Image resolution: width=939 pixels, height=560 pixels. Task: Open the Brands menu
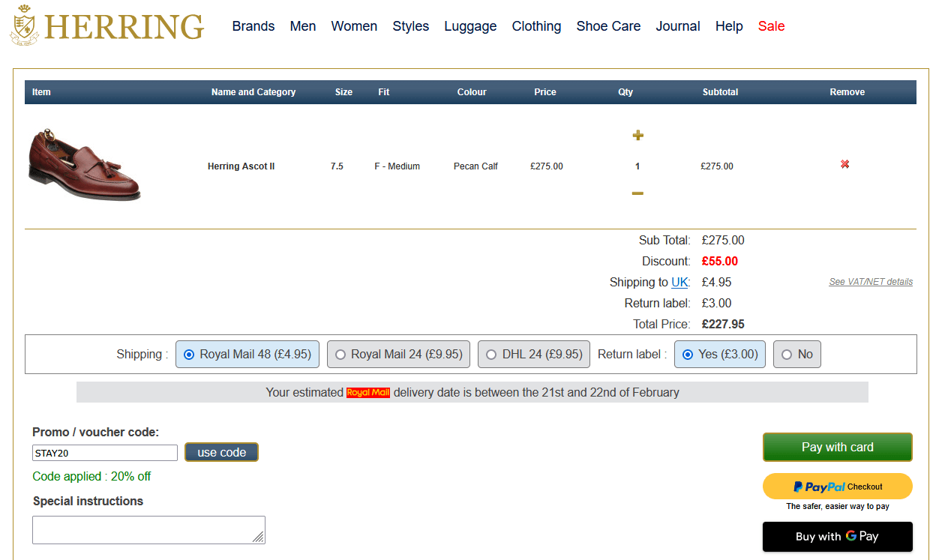tap(253, 26)
